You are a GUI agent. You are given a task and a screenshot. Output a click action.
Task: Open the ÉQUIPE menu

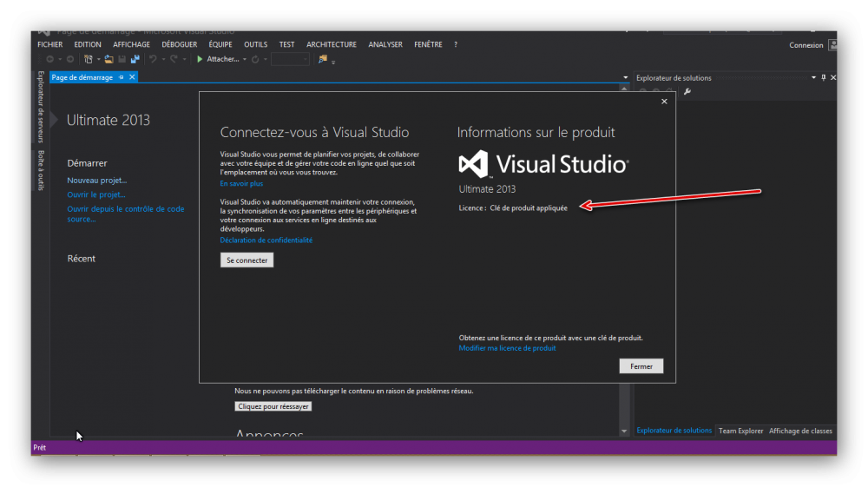pyautogui.click(x=220, y=44)
